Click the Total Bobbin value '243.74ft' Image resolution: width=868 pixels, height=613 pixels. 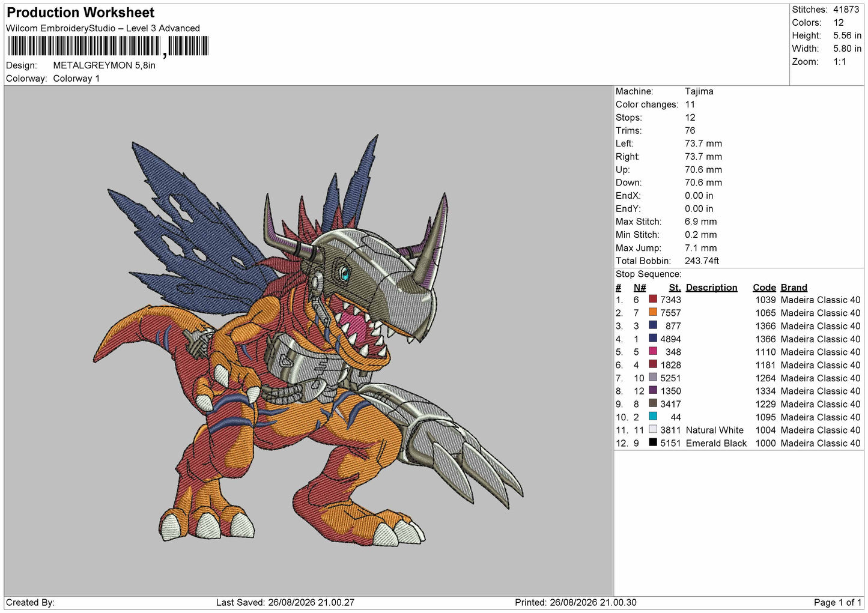[702, 261]
